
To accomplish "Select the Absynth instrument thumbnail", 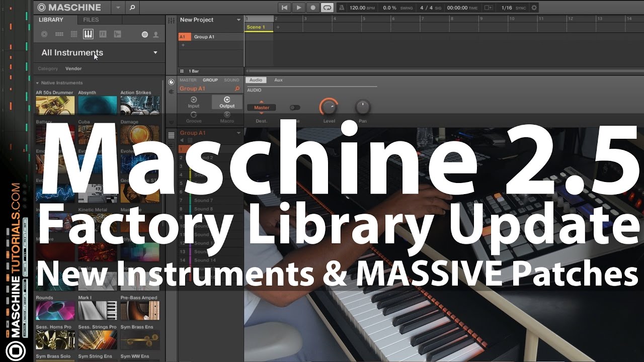I will pos(97,104).
